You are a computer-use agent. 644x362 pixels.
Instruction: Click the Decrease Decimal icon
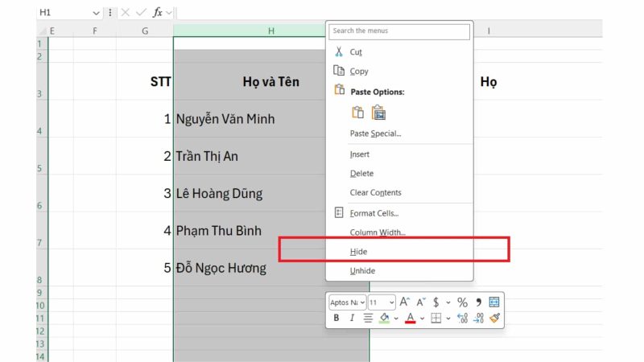coord(478,318)
